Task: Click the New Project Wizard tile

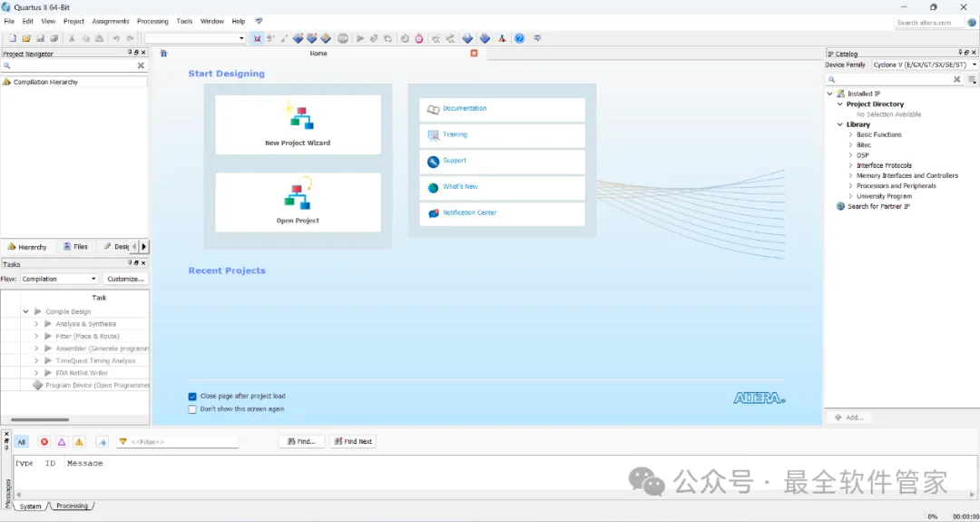Action: coord(299,125)
